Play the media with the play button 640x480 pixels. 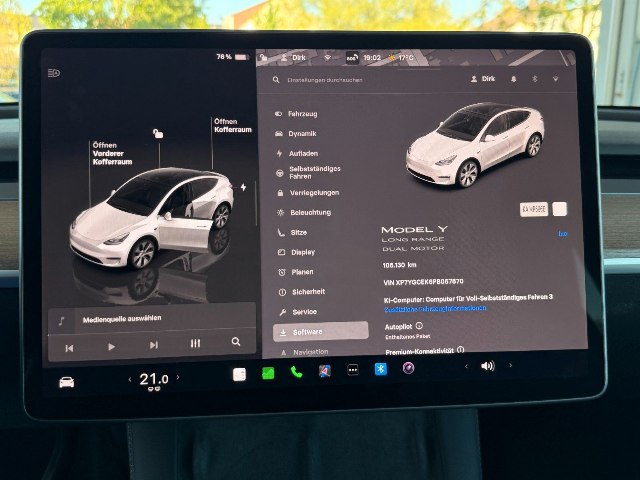pos(111,346)
